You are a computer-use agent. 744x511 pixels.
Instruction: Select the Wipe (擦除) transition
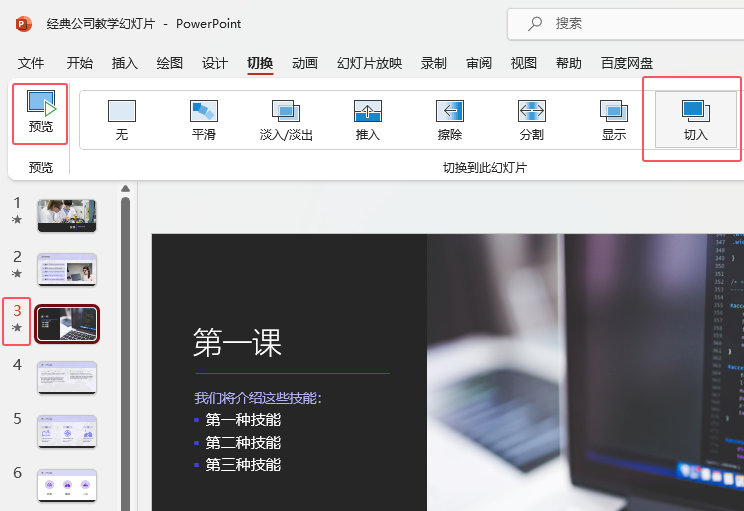(x=450, y=120)
